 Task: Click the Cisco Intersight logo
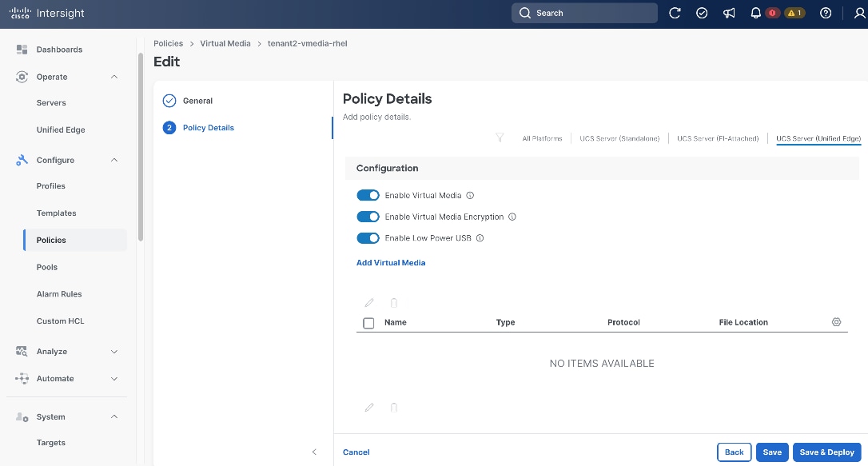click(x=47, y=13)
